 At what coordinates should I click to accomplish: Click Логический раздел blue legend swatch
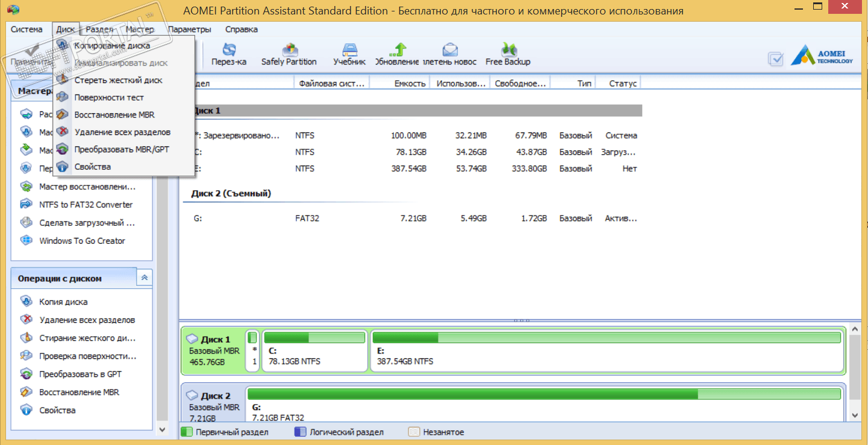pos(300,432)
